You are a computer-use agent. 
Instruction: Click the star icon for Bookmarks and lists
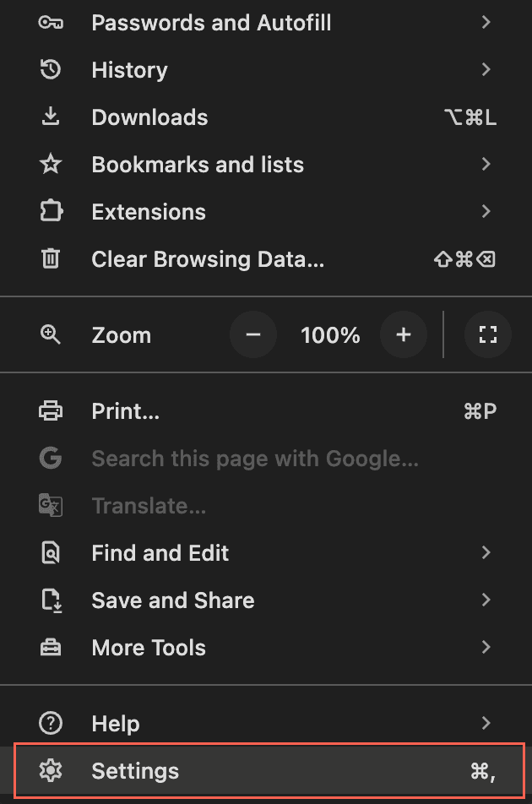tap(51, 164)
